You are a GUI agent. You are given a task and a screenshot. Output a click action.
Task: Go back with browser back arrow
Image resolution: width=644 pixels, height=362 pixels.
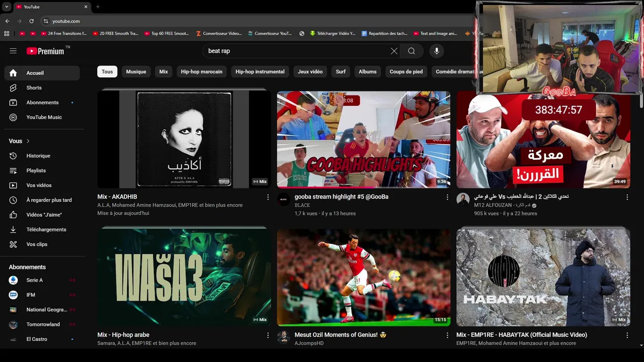click(x=7, y=21)
